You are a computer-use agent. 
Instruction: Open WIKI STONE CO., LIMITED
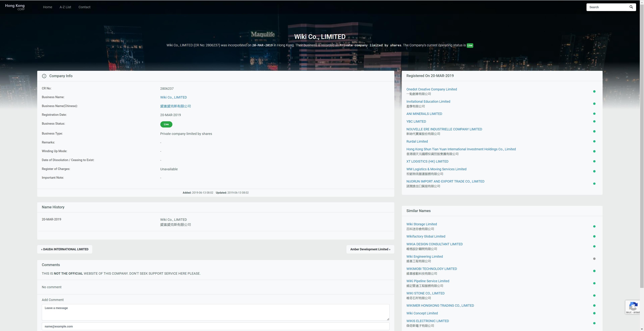click(425, 293)
